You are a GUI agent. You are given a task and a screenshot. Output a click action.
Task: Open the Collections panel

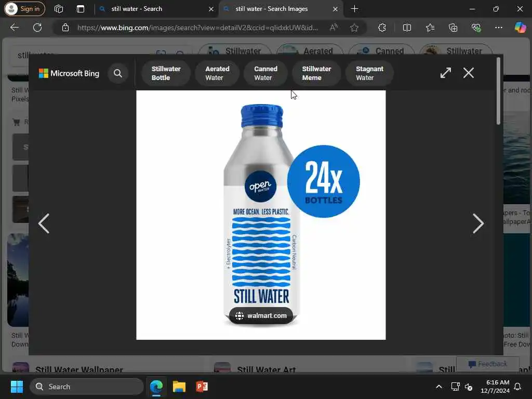453,28
